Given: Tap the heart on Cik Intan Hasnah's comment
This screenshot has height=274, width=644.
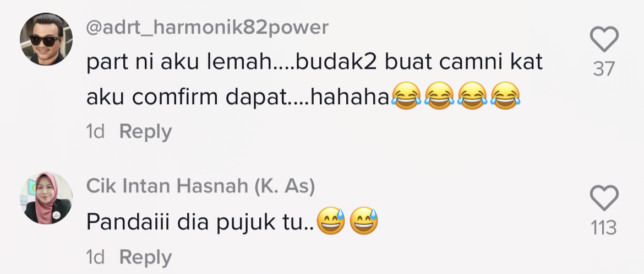Looking at the screenshot, I should pyautogui.click(x=604, y=198).
